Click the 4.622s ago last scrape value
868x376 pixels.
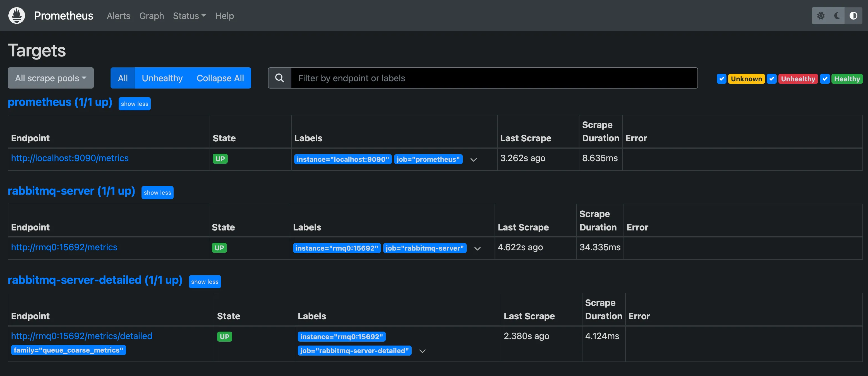(520, 247)
